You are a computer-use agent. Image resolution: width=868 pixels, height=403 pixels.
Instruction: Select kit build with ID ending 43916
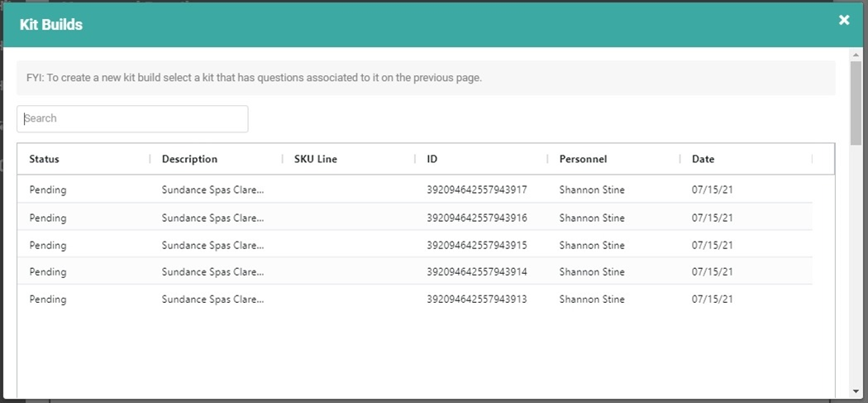pyautogui.click(x=476, y=218)
